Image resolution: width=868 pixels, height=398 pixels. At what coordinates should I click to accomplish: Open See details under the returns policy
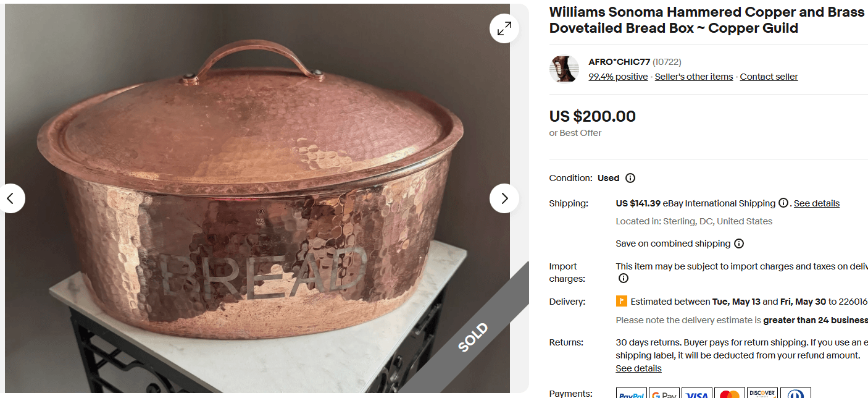click(x=638, y=368)
